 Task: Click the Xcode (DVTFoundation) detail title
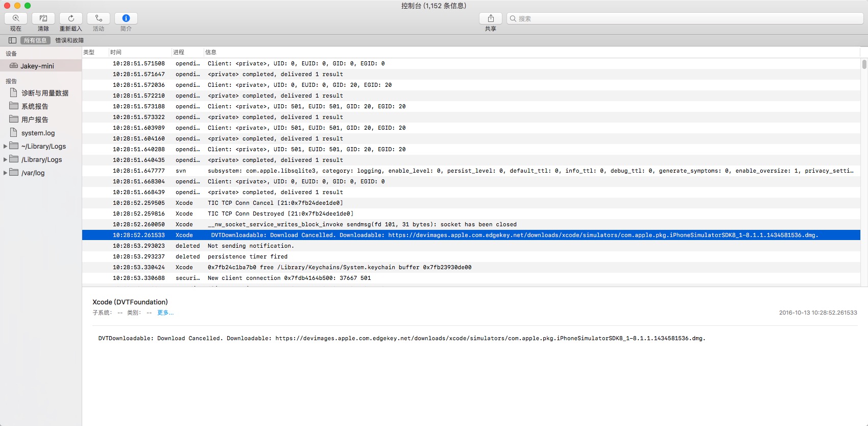click(x=130, y=302)
